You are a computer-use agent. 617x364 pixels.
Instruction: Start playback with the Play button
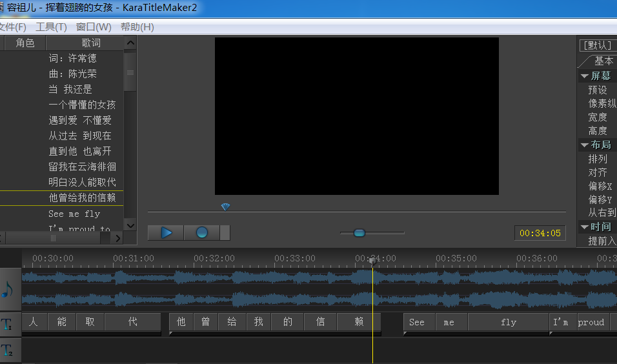166,232
